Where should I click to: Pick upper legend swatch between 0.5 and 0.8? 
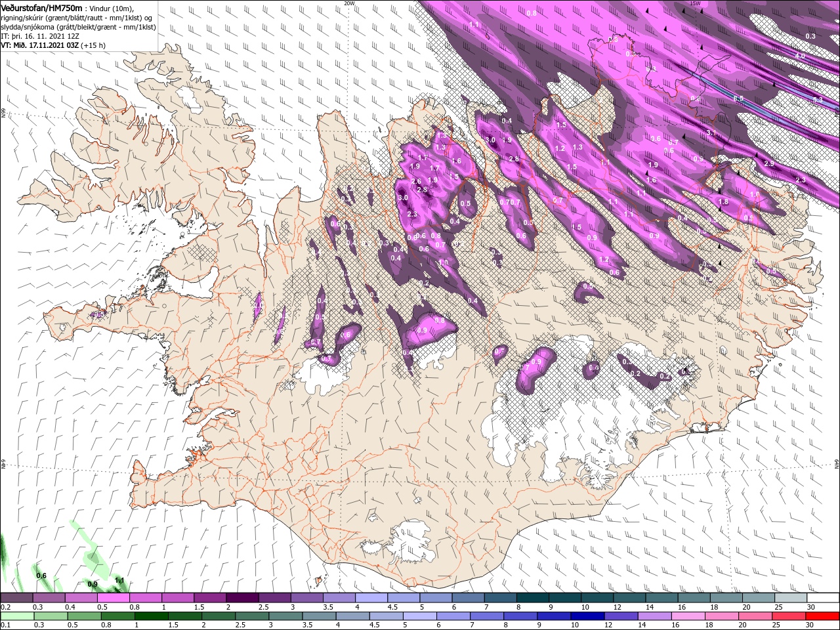[x=113, y=597]
